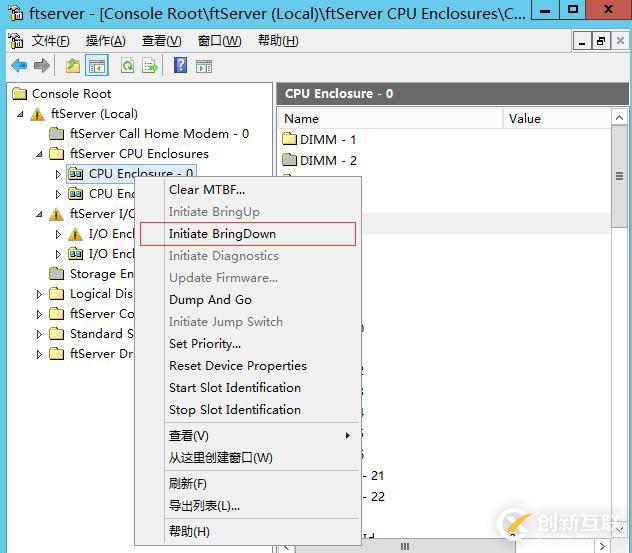This screenshot has width=632, height=553.
Task: Click the Name column header
Action: pyautogui.click(x=390, y=119)
